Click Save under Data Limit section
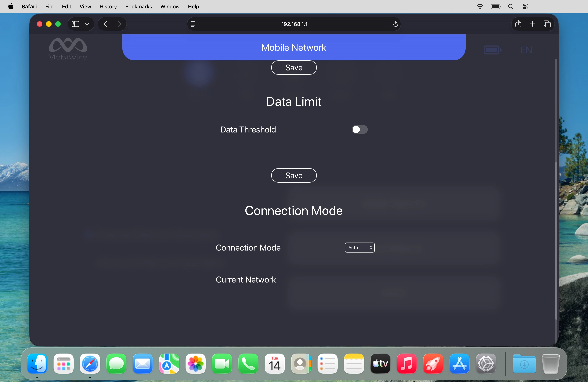Viewport: 588px width, 382px height. (294, 175)
